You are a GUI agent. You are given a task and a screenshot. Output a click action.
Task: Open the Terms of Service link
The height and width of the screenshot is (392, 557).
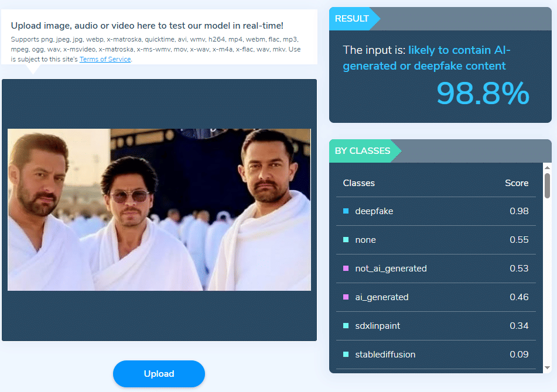tap(105, 59)
